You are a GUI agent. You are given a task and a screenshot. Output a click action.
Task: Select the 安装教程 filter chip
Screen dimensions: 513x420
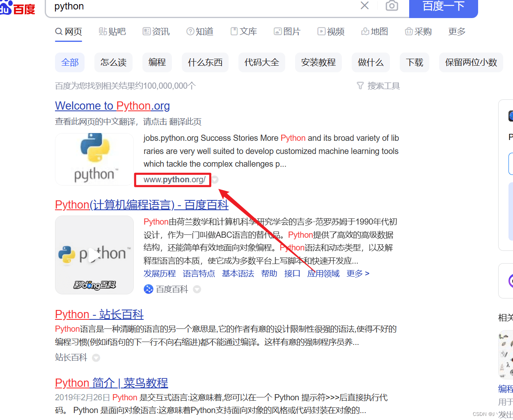click(318, 62)
